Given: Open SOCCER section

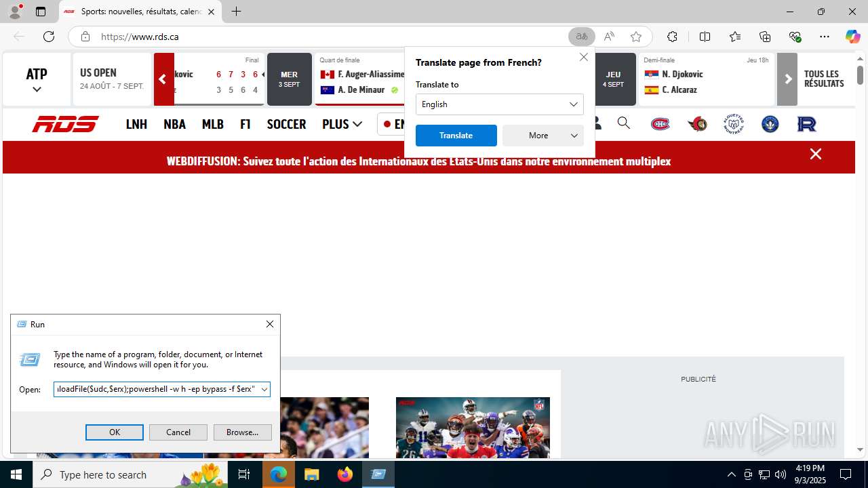Looking at the screenshot, I should (x=286, y=124).
